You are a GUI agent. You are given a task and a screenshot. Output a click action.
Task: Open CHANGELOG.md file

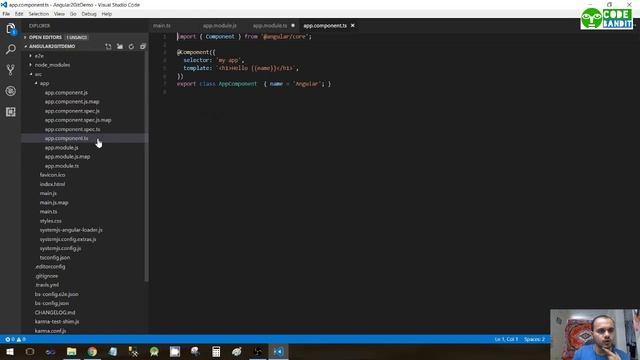pyautogui.click(x=55, y=312)
